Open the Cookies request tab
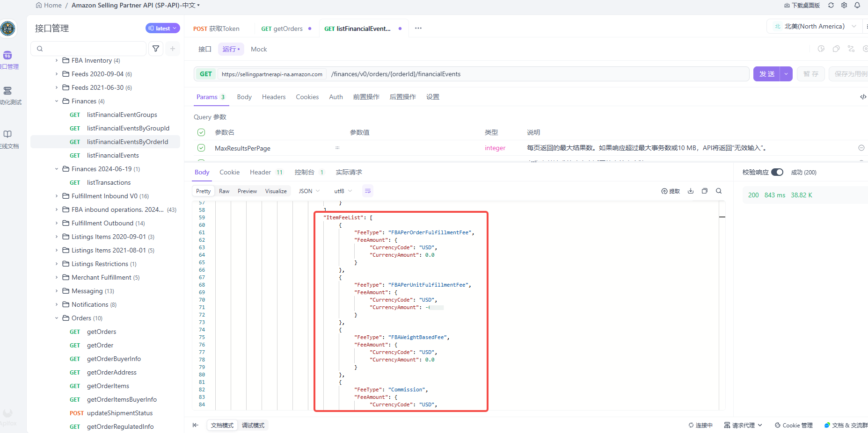This screenshot has height=433, width=868. click(x=307, y=97)
